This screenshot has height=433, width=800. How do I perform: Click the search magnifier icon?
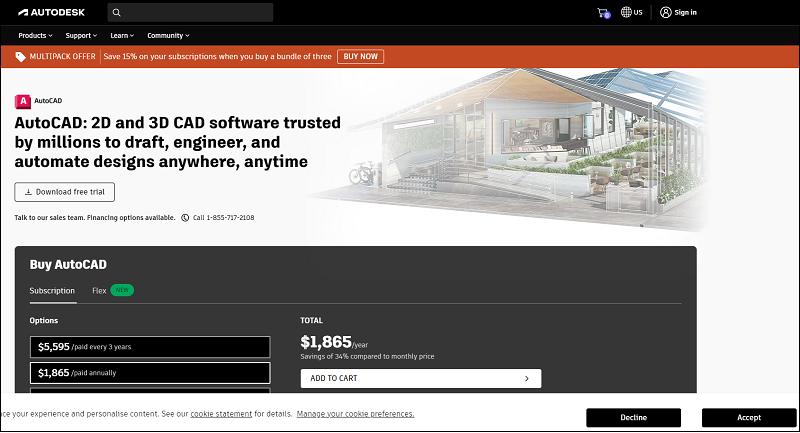coord(116,13)
